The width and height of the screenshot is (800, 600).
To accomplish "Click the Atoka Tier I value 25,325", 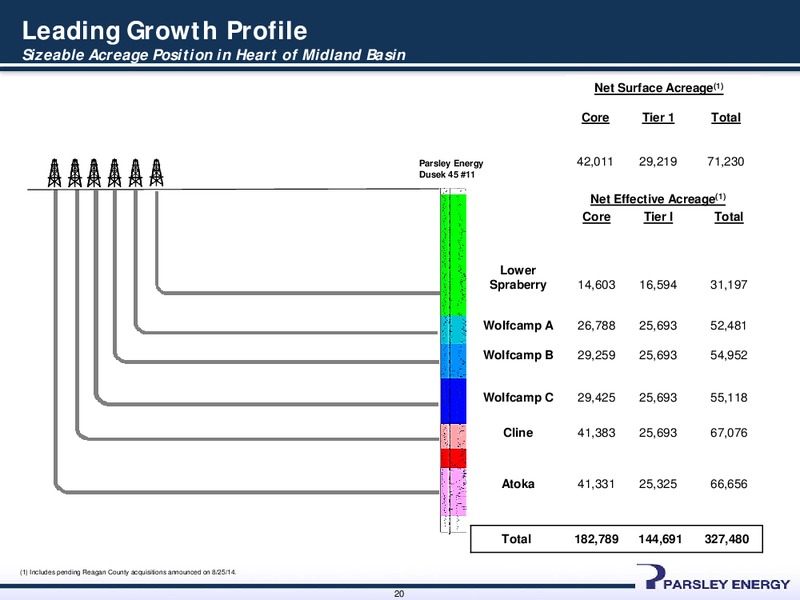I will point(658,484).
